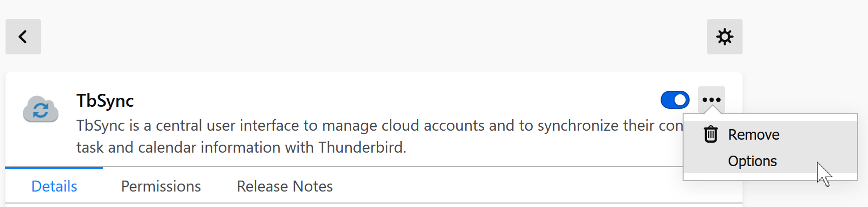
Task: Collapse the add-on menu via the ellipsis button
Action: click(x=712, y=100)
